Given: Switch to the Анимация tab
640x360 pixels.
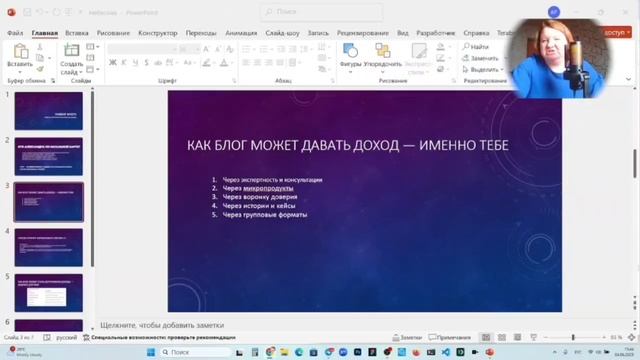Looking at the screenshot, I should click(x=241, y=33).
